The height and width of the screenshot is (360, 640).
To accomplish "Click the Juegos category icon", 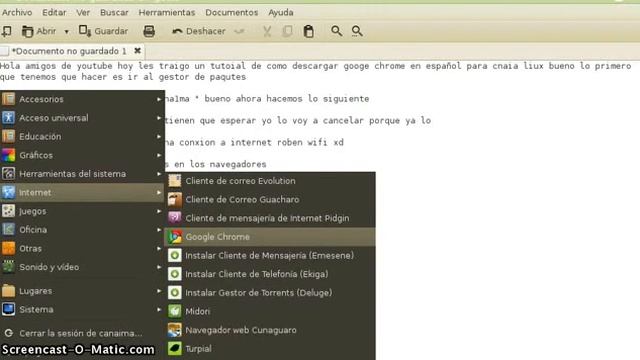I will [8, 211].
